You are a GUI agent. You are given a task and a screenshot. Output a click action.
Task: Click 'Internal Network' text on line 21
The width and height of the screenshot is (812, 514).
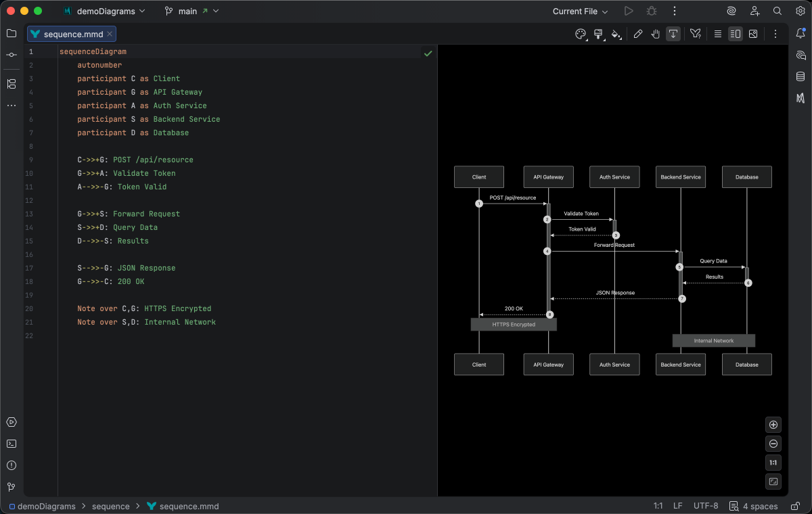180,322
